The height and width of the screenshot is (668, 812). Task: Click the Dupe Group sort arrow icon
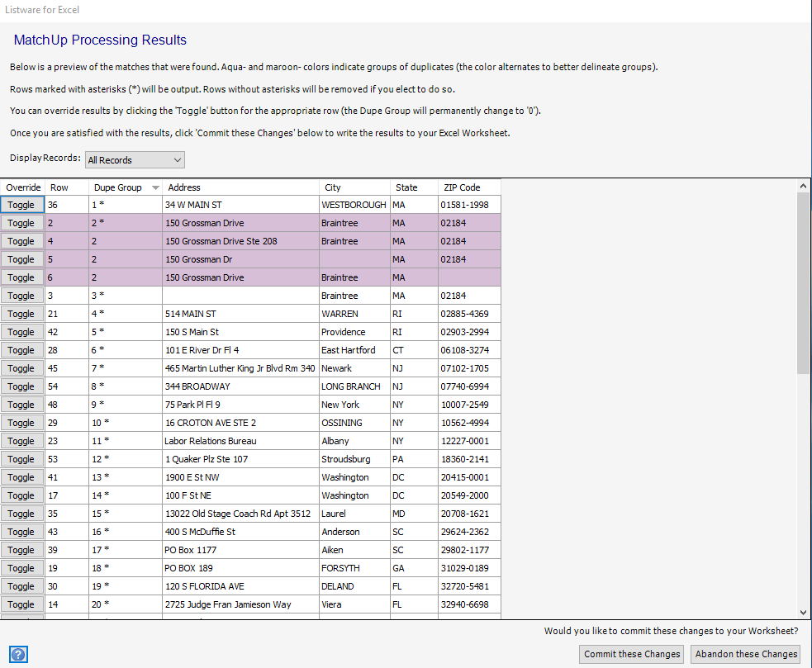[154, 187]
